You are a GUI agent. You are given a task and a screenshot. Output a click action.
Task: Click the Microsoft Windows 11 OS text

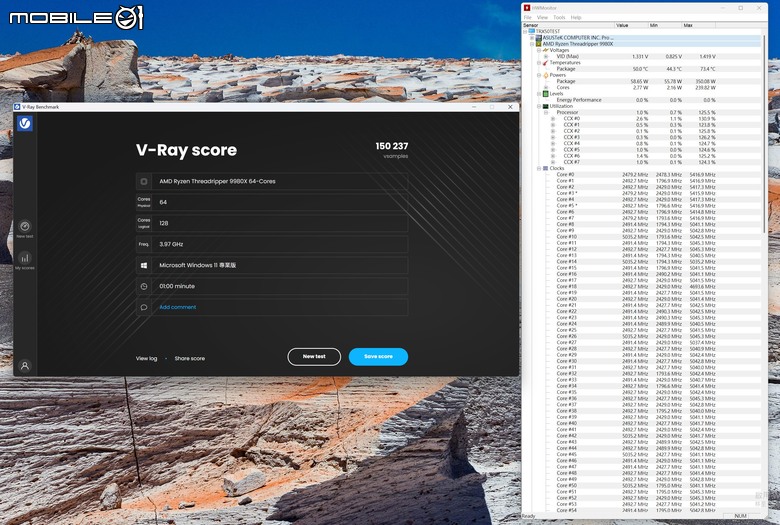pos(197,265)
